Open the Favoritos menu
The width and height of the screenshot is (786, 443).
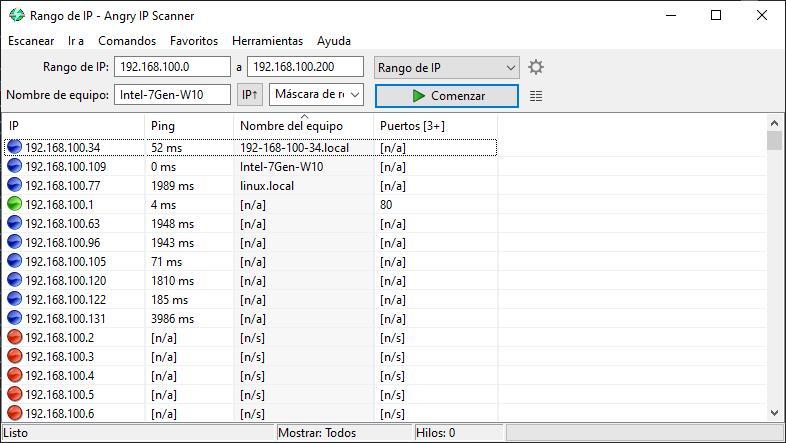(x=194, y=41)
